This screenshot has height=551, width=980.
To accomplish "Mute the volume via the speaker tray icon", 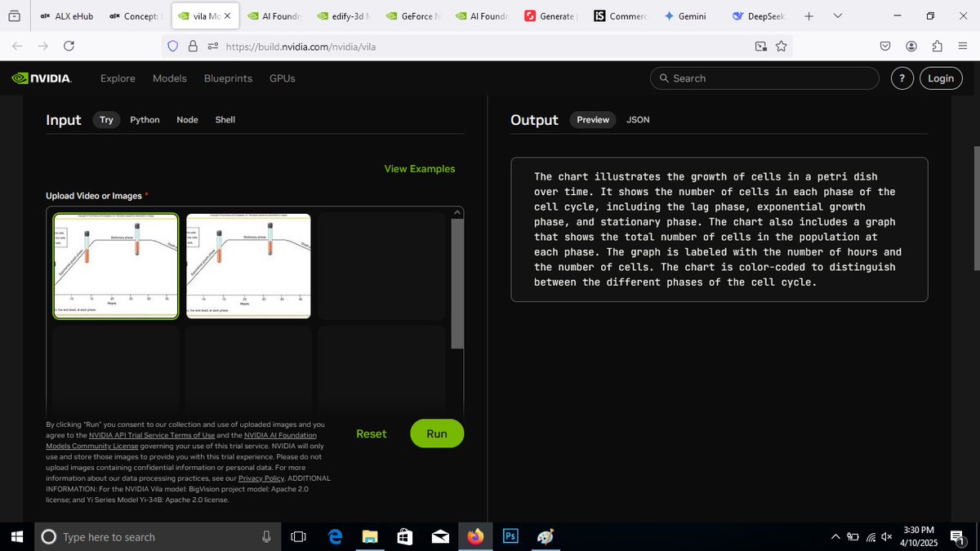I will click(886, 536).
